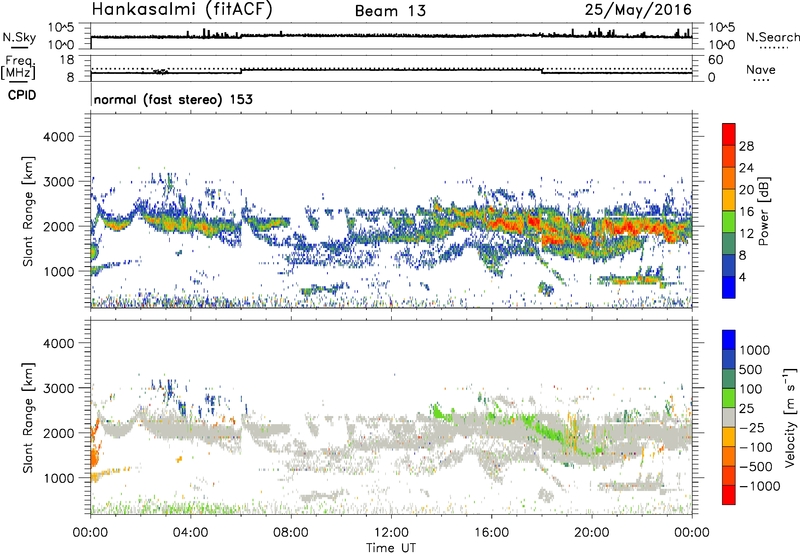Click the 28 tick on Power colorbar
This screenshot has height=554, width=800.
click(x=746, y=146)
